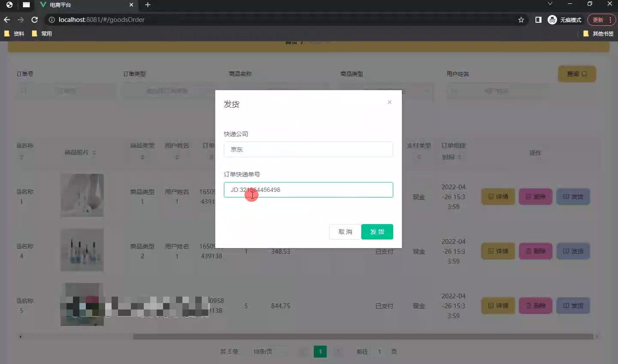The image size is (618, 364).
Task: Click 详情 in the third order row
Action: pos(498,306)
